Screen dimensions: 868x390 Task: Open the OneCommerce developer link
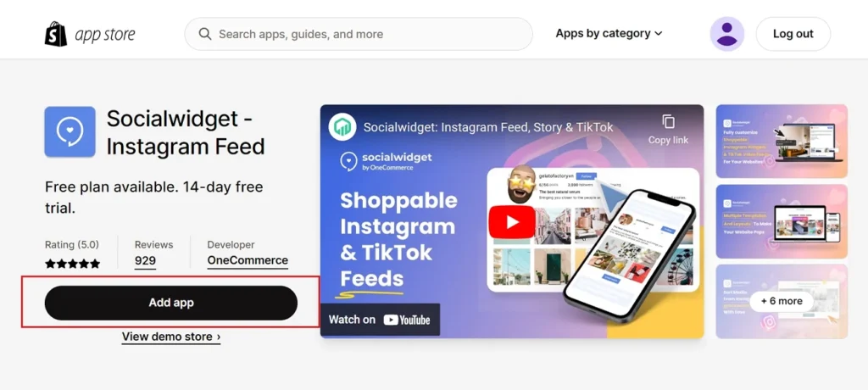coord(248,260)
